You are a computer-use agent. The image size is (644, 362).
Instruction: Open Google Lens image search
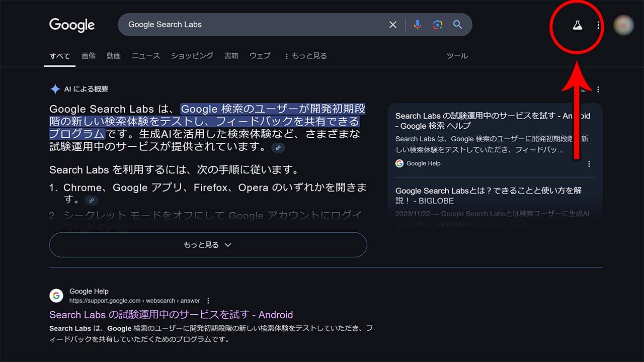click(x=437, y=25)
